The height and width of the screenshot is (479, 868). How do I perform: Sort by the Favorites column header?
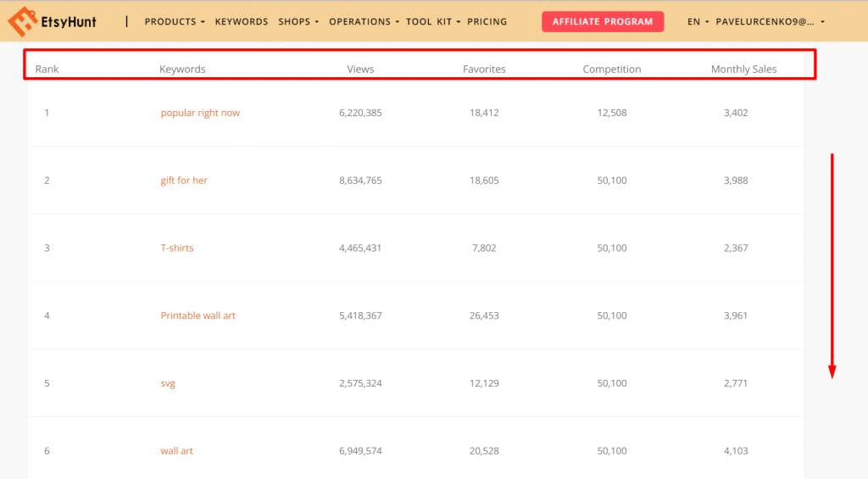pyautogui.click(x=484, y=70)
